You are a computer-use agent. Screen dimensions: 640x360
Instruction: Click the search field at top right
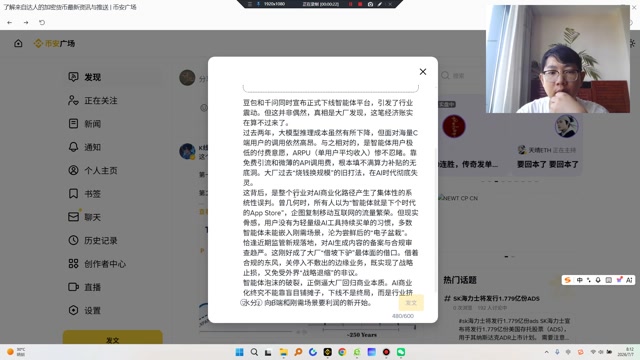pyautogui.click(x=461, y=76)
